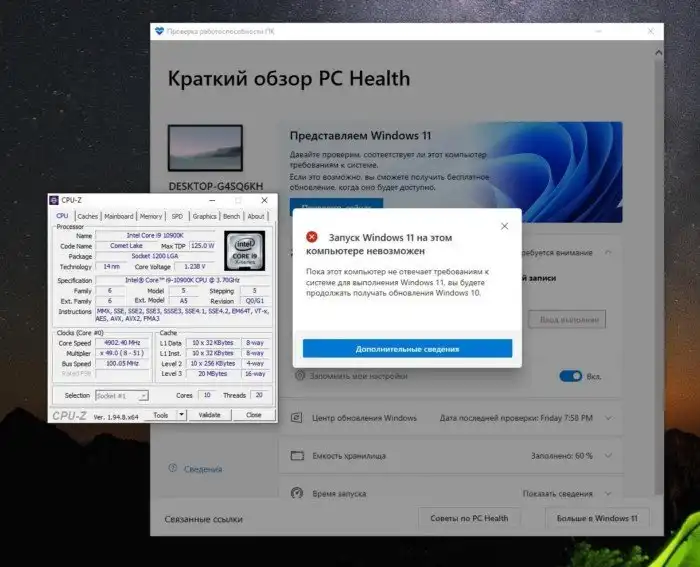The width and height of the screenshot is (700, 567).
Task: Click the PC thumbnail above DESKTOP-G4SQ6KH
Action: (205, 149)
